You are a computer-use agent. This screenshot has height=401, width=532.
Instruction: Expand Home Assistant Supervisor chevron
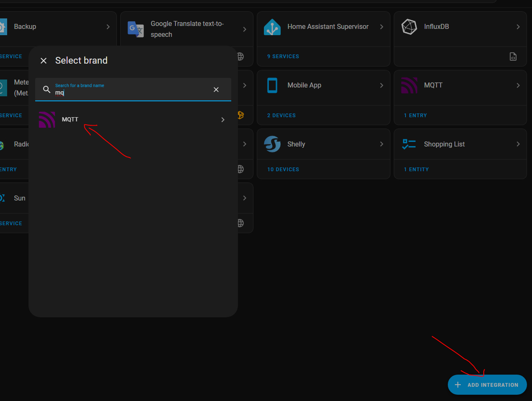(382, 27)
